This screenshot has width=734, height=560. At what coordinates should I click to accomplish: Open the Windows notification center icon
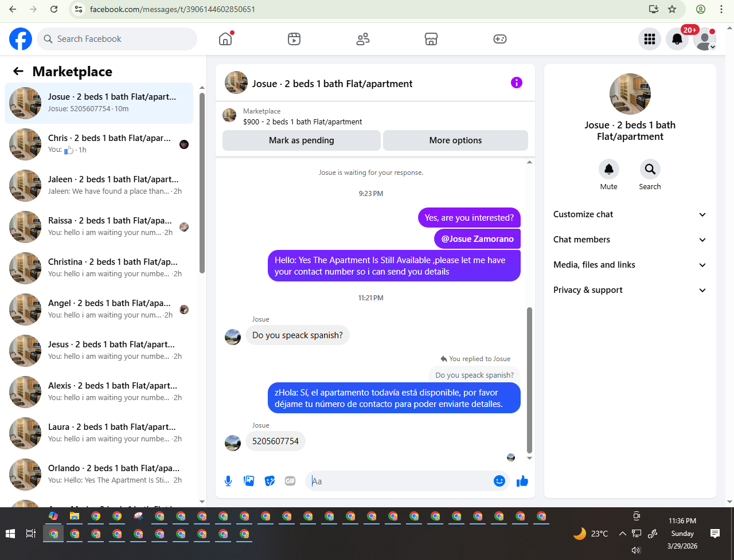[715, 534]
